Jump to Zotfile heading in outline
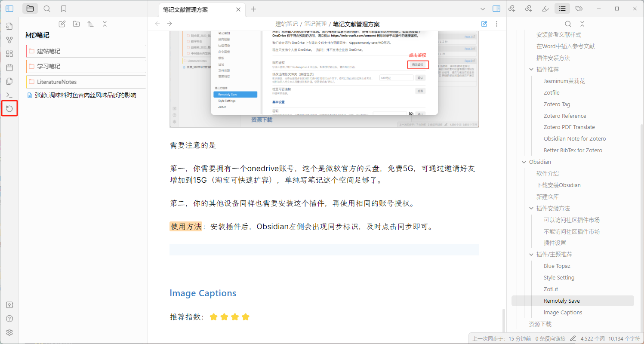644x344 pixels. click(x=552, y=92)
